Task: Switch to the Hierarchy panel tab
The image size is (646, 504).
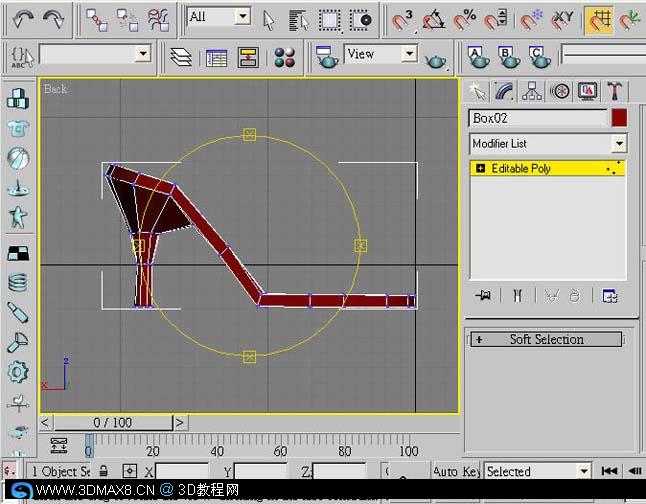Action: pos(532,91)
